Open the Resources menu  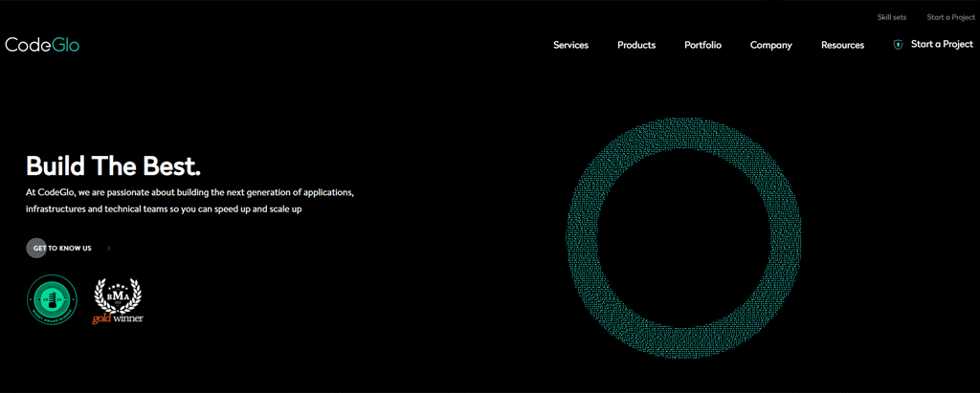pos(842,45)
